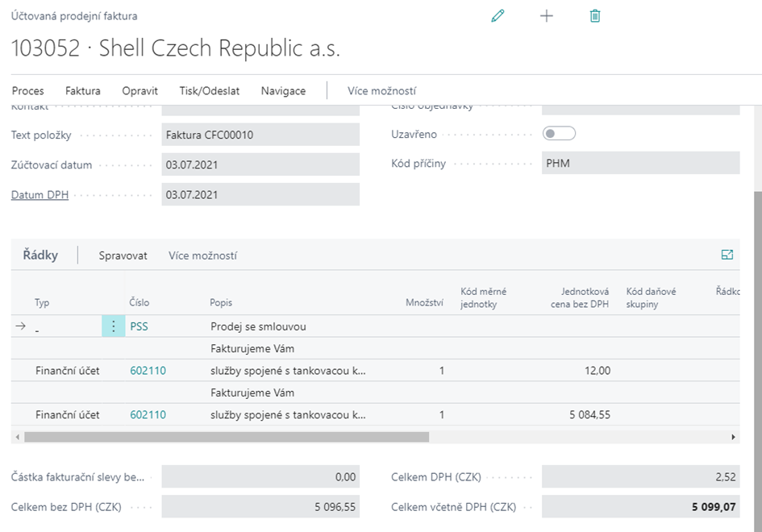Click the left arrow on horizontal scrollbar
Screen dimensions: 762x532
[x=17, y=437]
